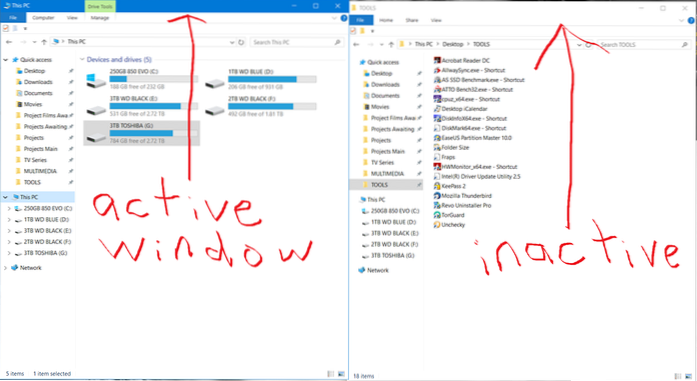697x381 pixels.
Task: Expand Network node in This PC window
Action: pyautogui.click(x=5, y=268)
